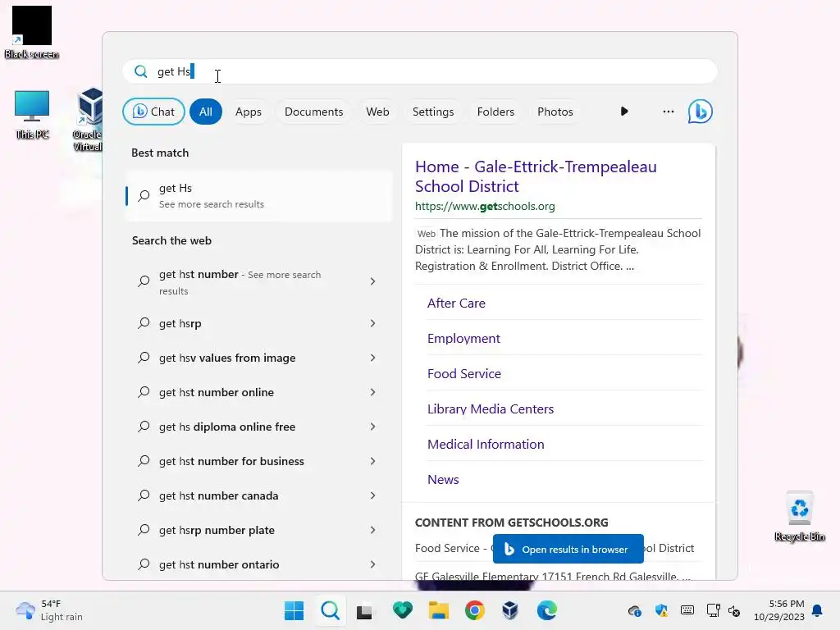Open the weather widget showing 54°F
This screenshot has width=840, height=630.
[48, 610]
